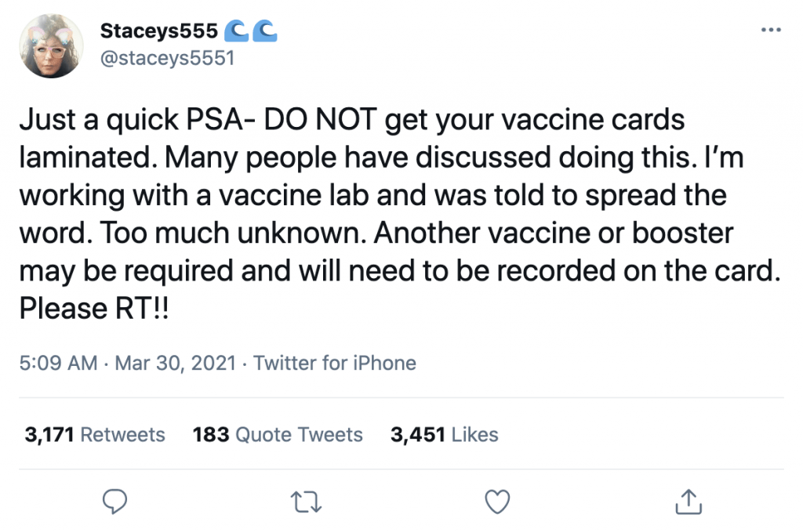Click "Please RT!!" at the tweet's end
This screenshot has height=532, width=803.
[93, 308]
